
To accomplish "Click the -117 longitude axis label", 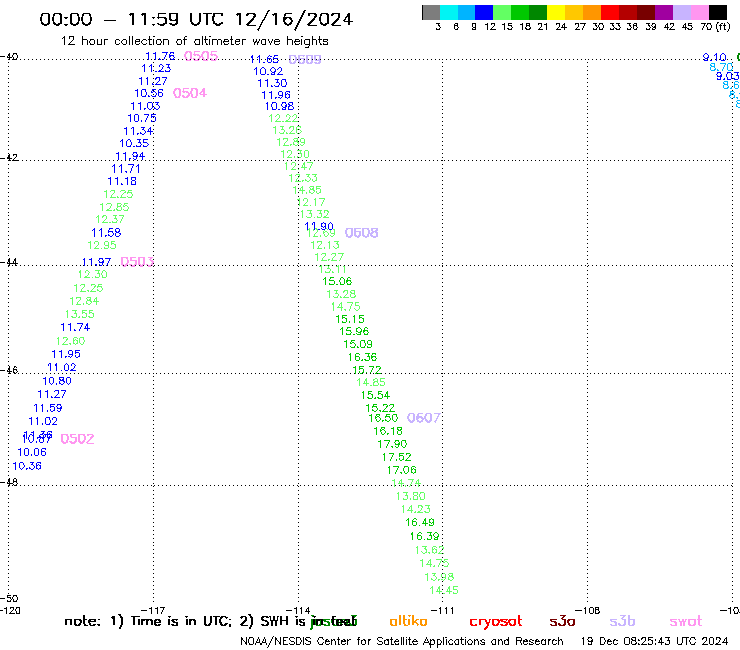I will 153,610.
